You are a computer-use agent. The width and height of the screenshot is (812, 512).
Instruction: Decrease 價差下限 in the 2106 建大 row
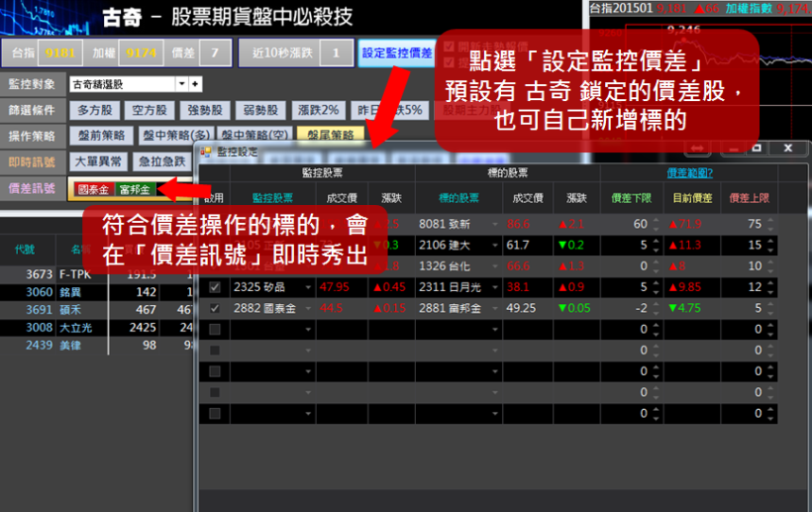pos(657,250)
